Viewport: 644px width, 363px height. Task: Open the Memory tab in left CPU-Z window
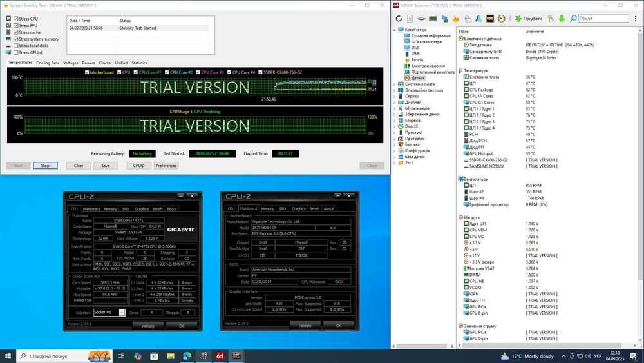[110, 209]
